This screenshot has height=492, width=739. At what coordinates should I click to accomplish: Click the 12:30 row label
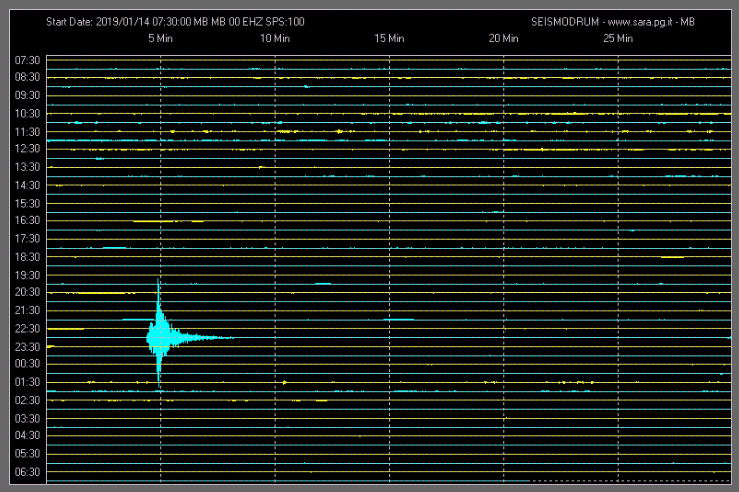(27, 148)
